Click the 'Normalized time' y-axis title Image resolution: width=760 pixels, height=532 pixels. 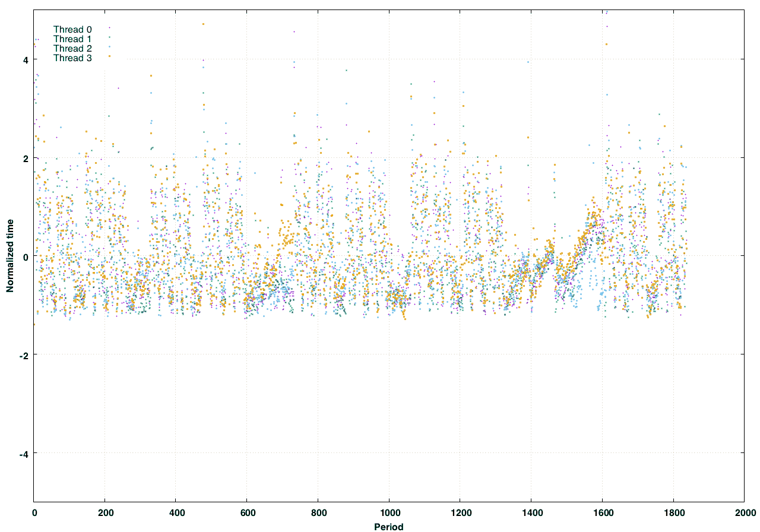(x=9, y=256)
